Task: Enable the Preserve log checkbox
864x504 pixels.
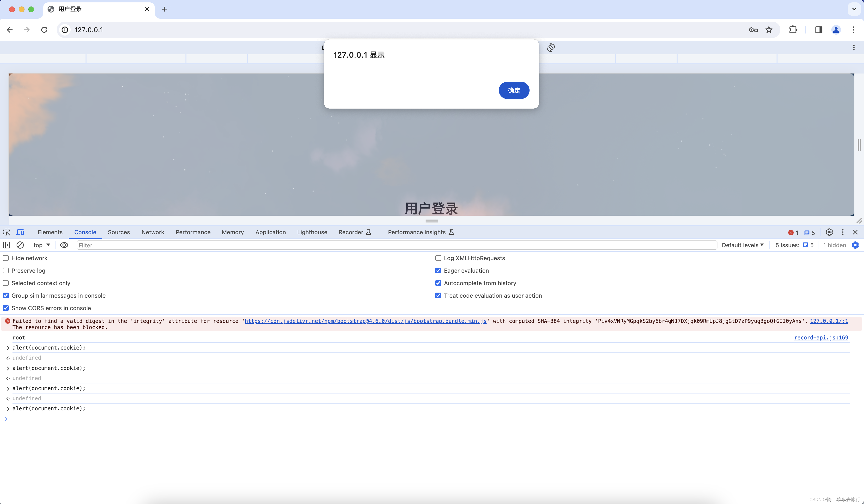Action: click(6, 270)
